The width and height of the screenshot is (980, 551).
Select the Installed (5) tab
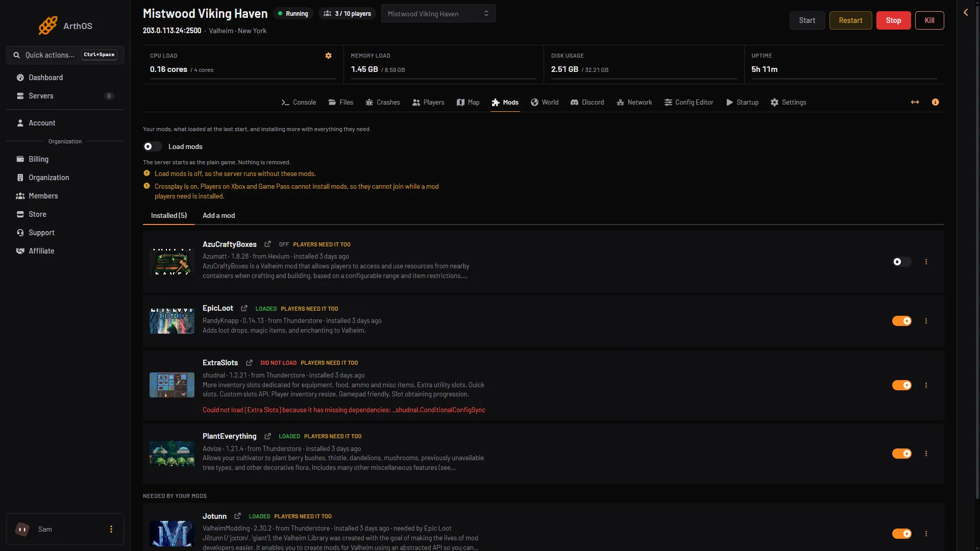(x=169, y=215)
